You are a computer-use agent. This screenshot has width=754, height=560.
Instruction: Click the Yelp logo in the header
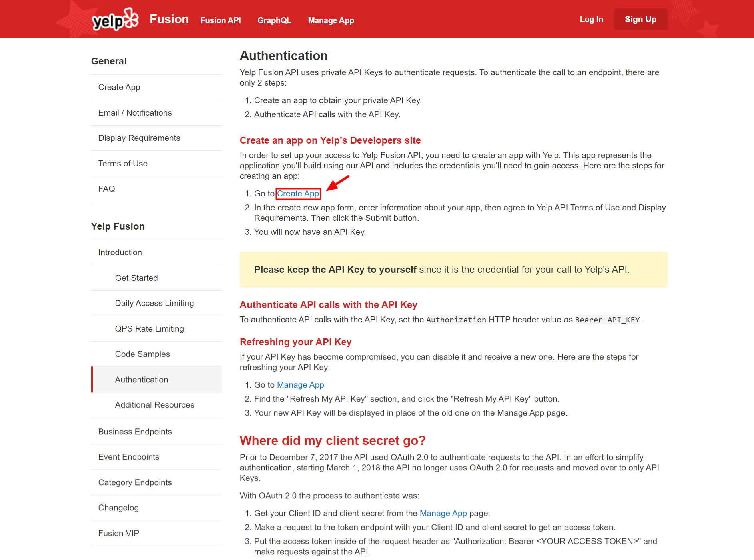coord(115,19)
